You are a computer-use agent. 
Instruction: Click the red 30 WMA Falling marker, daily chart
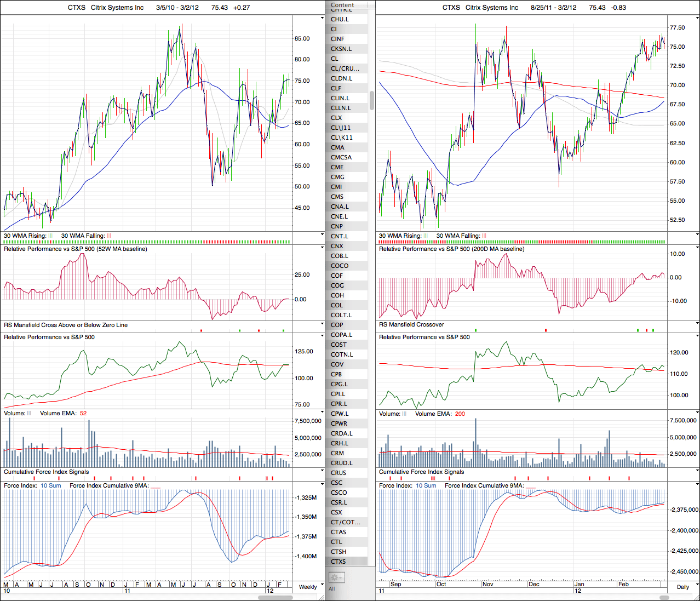[x=484, y=236]
